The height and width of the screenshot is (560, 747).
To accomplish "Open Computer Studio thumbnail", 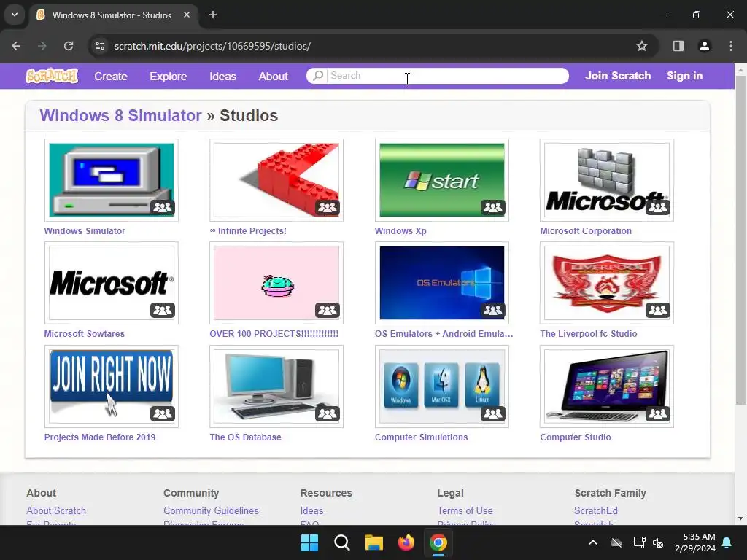I will click(606, 386).
